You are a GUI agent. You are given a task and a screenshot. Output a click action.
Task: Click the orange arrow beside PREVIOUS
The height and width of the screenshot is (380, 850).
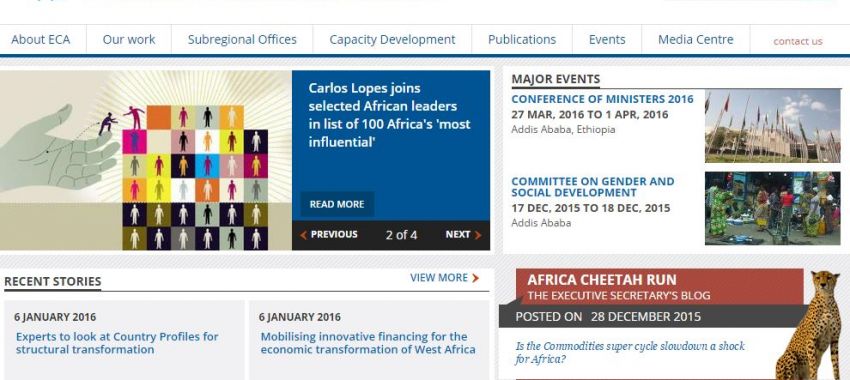pyautogui.click(x=304, y=235)
